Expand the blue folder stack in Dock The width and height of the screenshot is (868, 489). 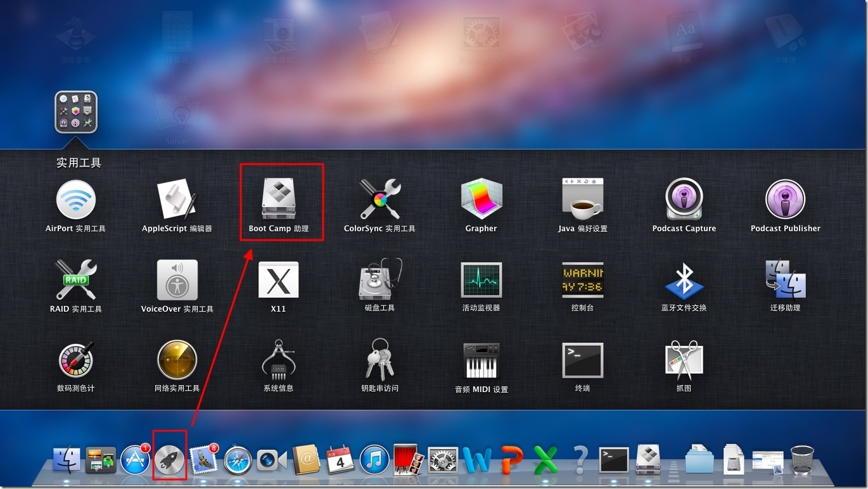click(x=699, y=459)
